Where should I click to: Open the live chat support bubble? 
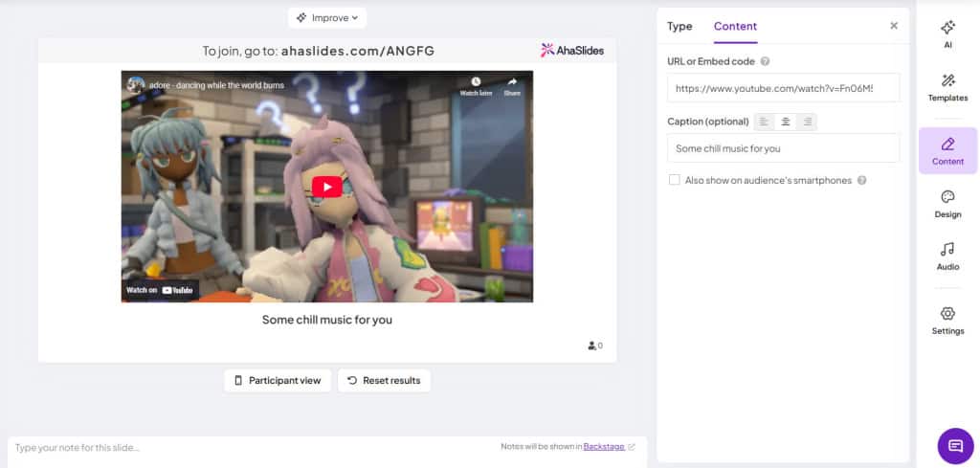coord(955,445)
